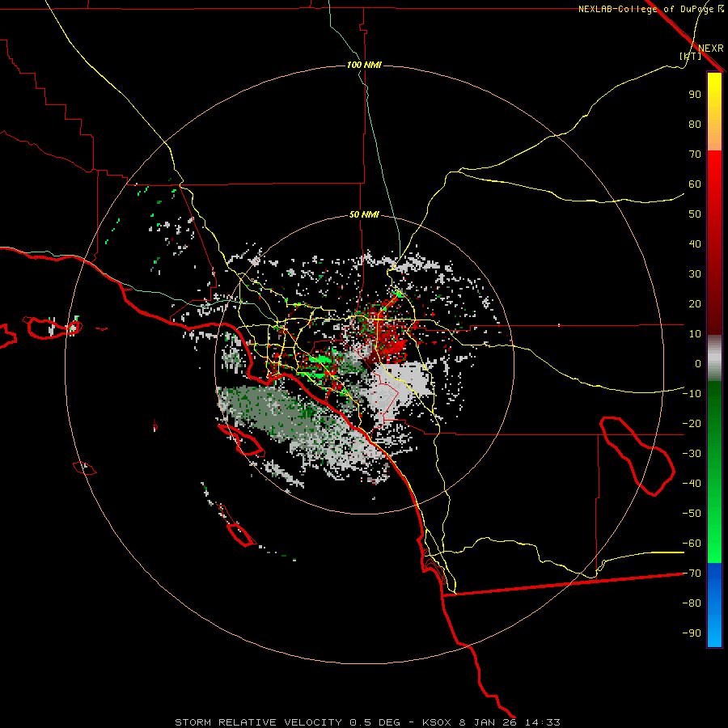Click the -70 scale label
Viewport: 728px width, 728px height.
tap(692, 574)
